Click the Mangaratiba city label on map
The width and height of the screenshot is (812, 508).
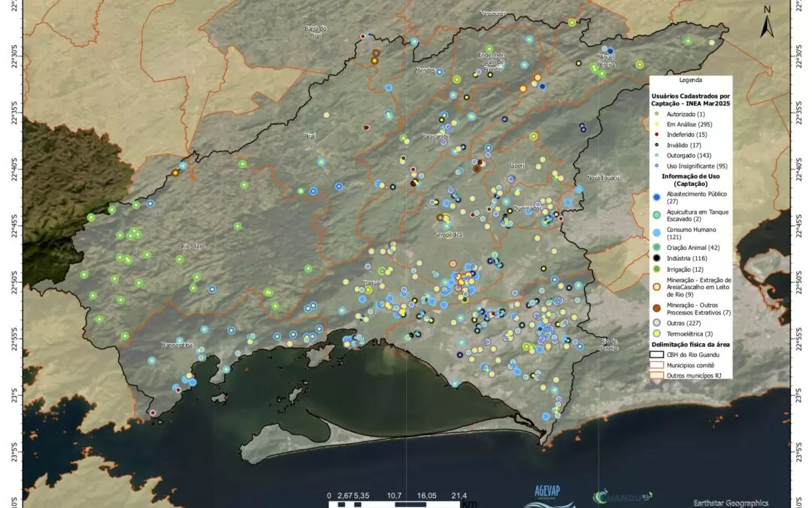point(177,345)
